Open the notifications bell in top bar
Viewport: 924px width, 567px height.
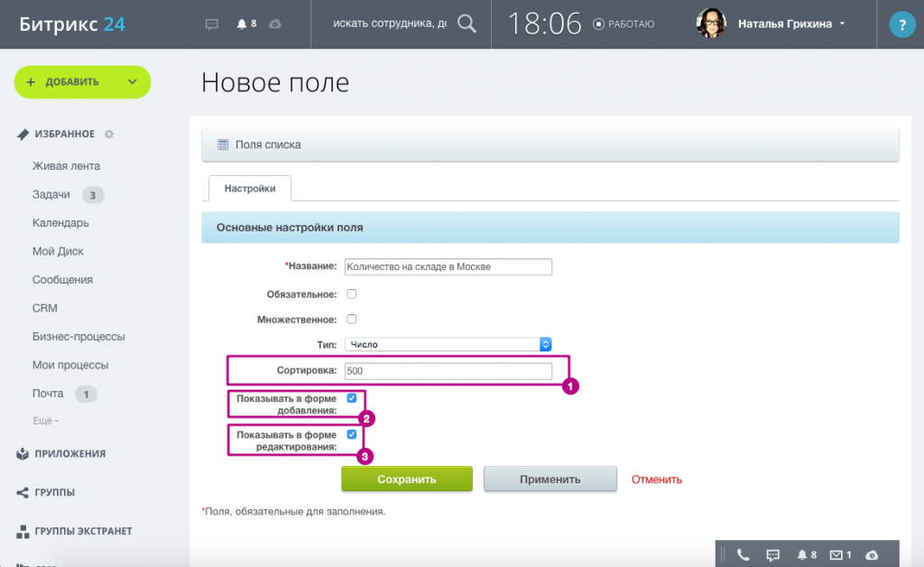click(x=243, y=23)
